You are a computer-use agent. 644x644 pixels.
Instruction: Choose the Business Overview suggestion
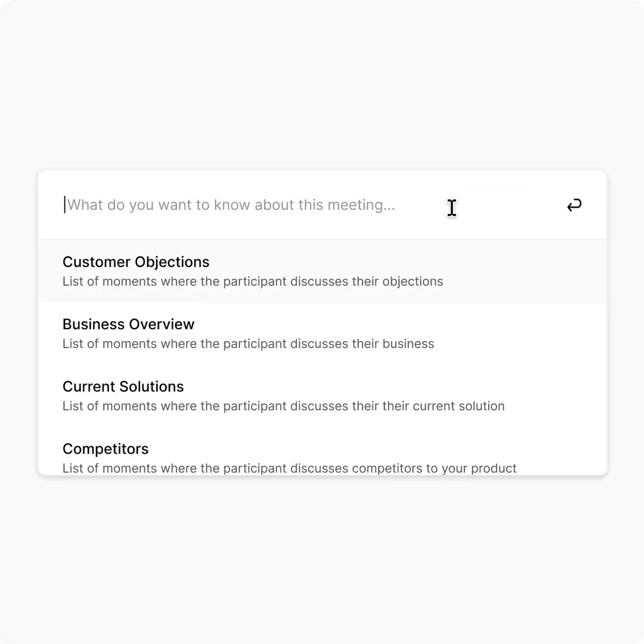point(322,333)
